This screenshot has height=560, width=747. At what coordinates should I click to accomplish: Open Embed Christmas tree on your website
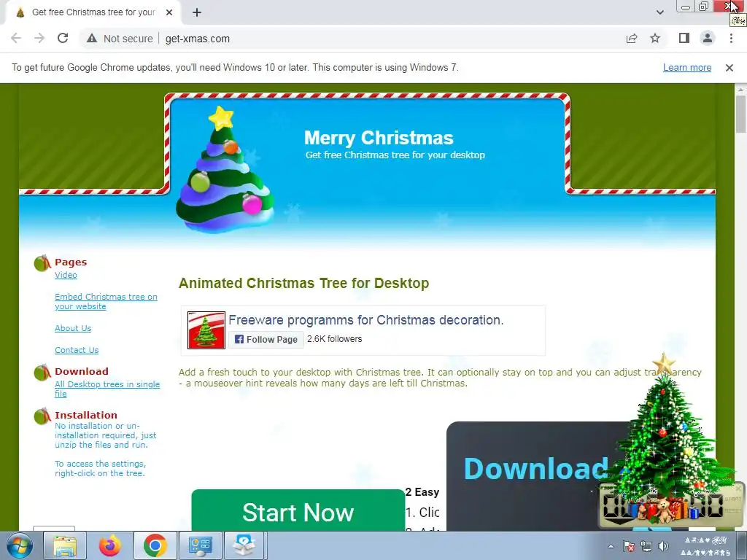106,301
